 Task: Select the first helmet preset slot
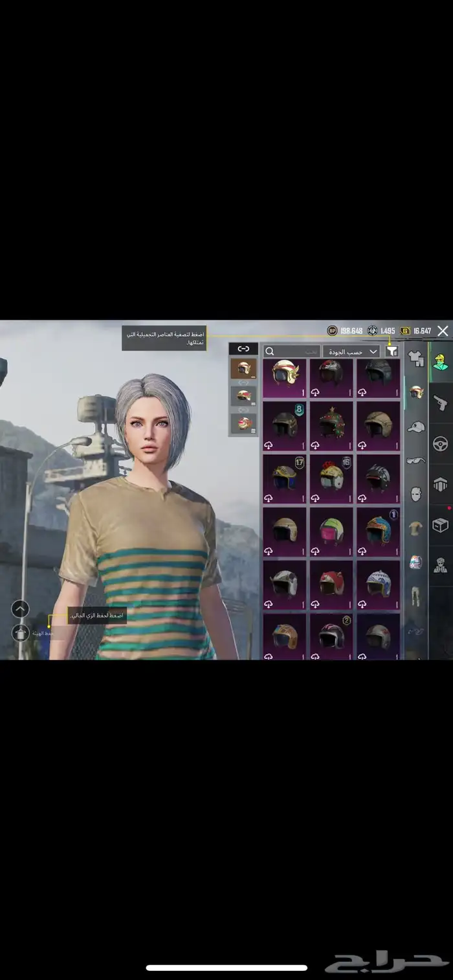coord(243,369)
